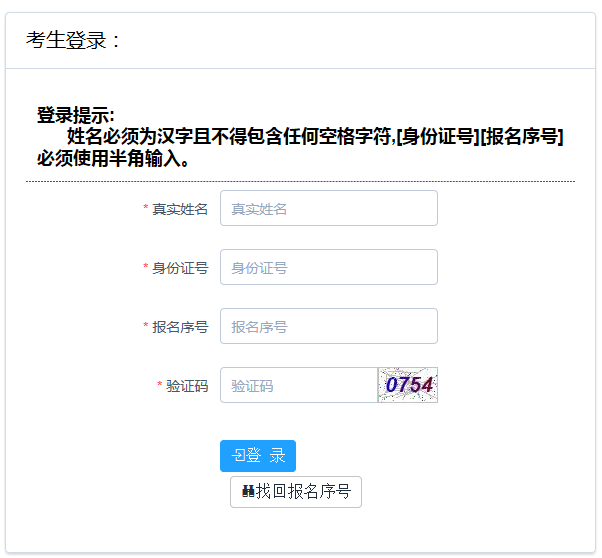The image size is (602, 558).
Task: Click the red asterisk beside 真实姓名
Action: click(146, 209)
